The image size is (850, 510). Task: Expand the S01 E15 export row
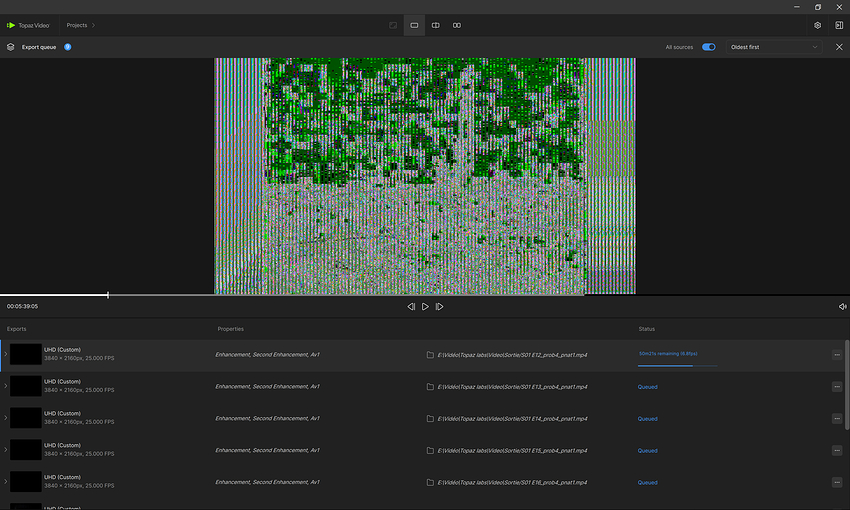tap(5, 450)
